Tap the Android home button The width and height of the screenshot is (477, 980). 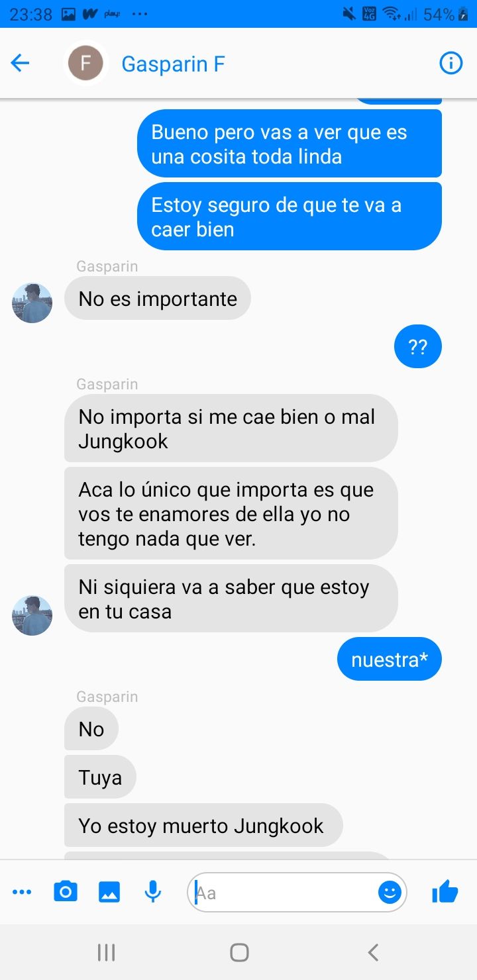[239, 952]
